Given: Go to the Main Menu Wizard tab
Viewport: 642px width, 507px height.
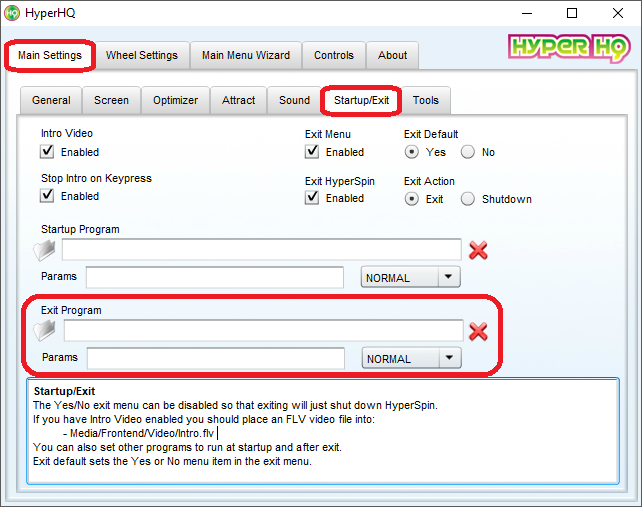Looking at the screenshot, I should pyautogui.click(x=246, y=55).
